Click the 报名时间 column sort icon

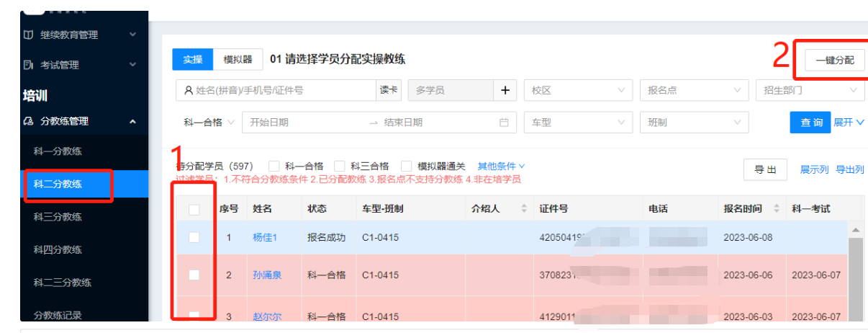[777, 209]
